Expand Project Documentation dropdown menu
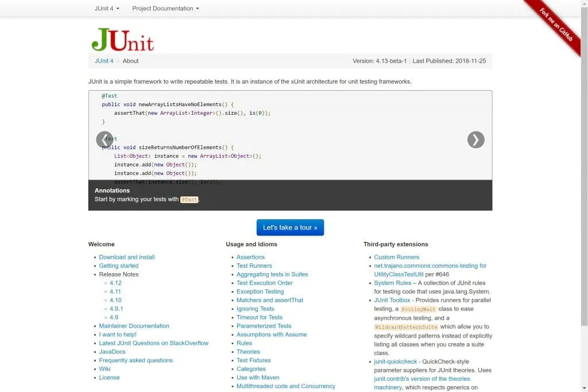Screen dimensions: 588x392 165,8
